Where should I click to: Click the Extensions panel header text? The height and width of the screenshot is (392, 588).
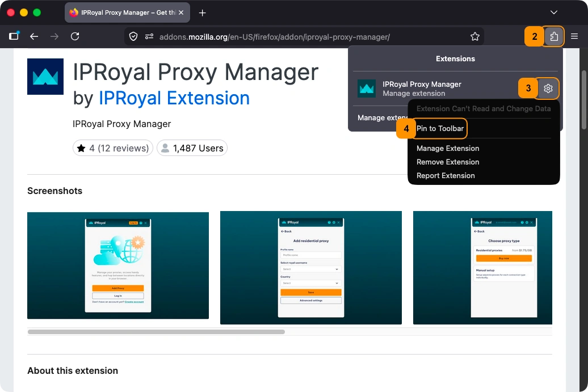[455, 59]
